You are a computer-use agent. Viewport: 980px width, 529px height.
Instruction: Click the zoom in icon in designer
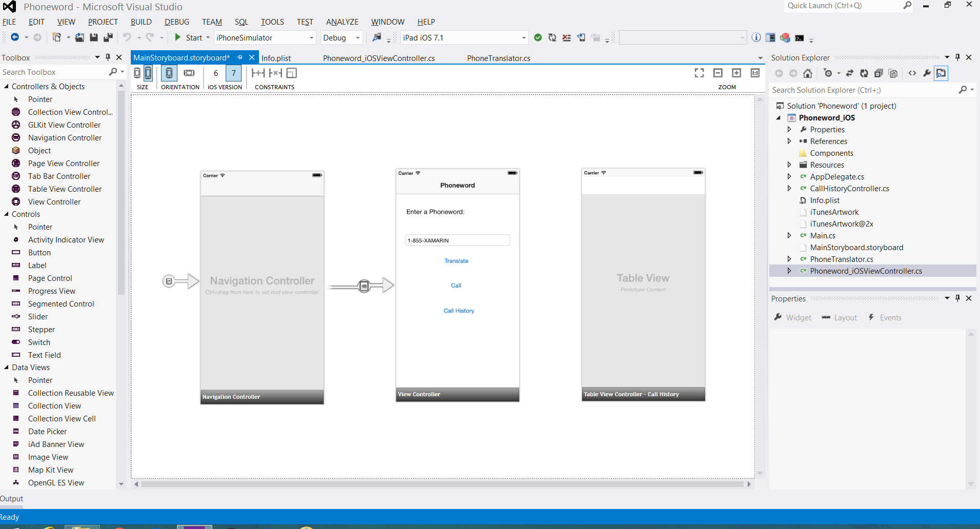736,73
